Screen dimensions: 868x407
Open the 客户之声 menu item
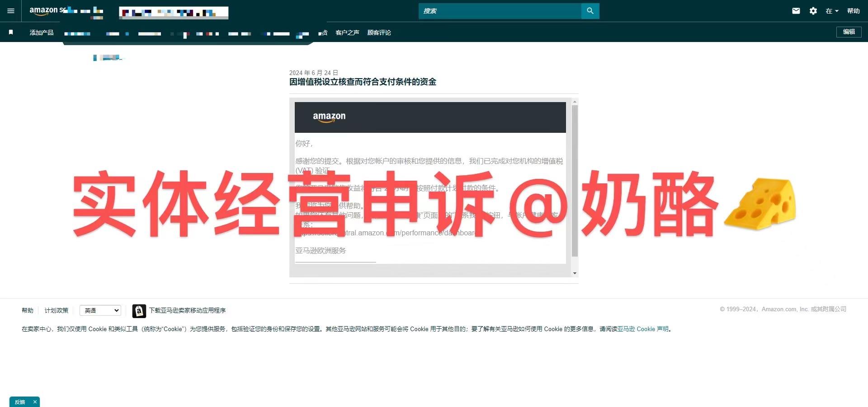pos(347,33)
